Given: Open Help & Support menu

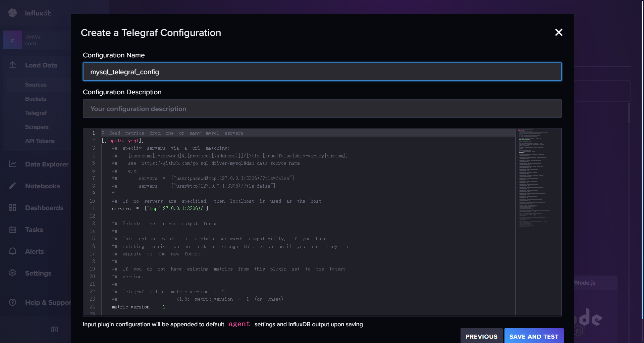Looking at the screenshot, I should click(48, 302).
